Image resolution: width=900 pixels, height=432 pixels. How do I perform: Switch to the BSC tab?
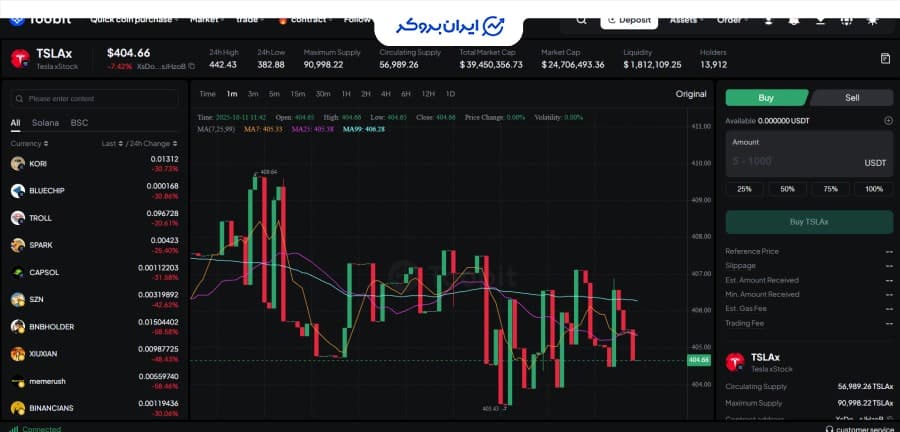pos(79,123)
